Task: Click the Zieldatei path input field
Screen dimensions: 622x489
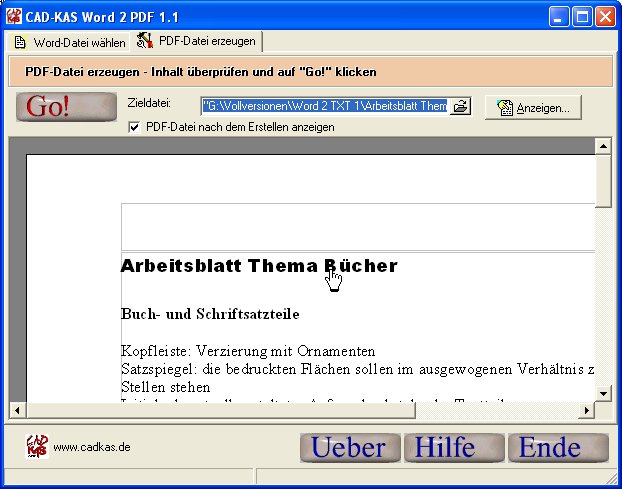Action: pyautogui.click(x=323, y=107)
